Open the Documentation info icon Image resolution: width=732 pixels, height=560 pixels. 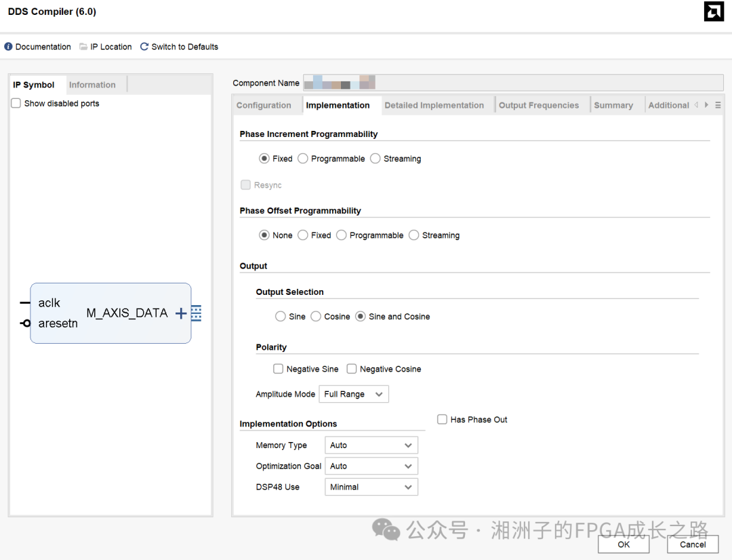point(8,47)
